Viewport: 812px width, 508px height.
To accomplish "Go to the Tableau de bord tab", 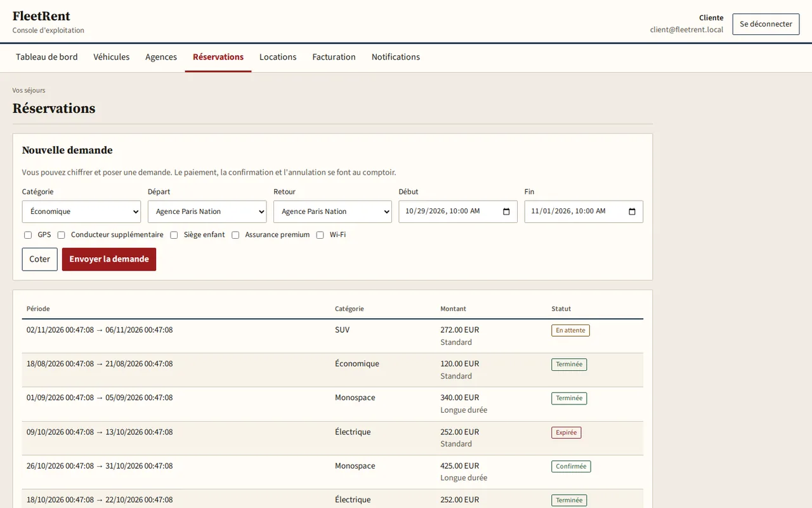I will coord(47,57).
